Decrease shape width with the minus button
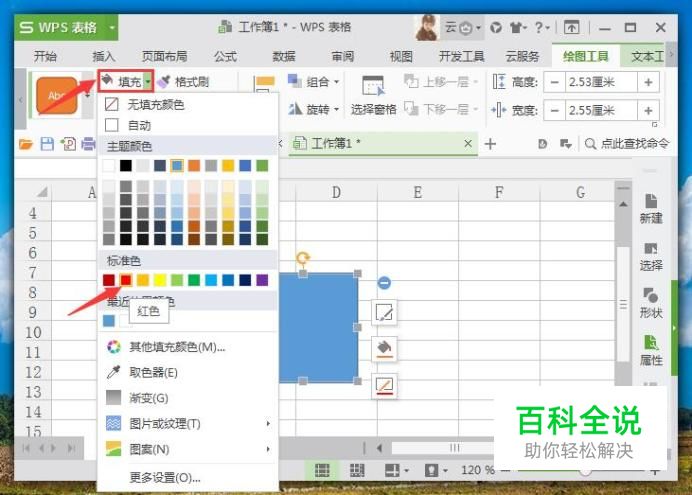Viewport: 692px width, 495px height. click(x=555, y=110)
